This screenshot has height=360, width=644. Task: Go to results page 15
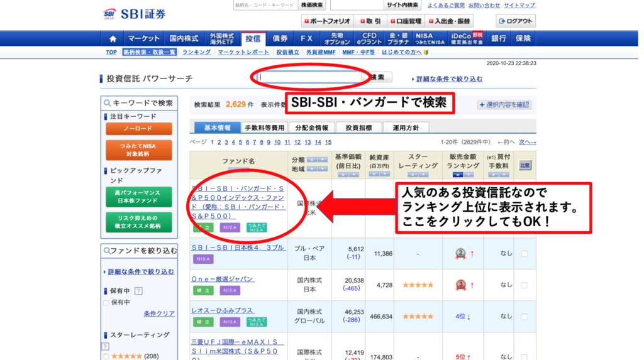[328, 143]
